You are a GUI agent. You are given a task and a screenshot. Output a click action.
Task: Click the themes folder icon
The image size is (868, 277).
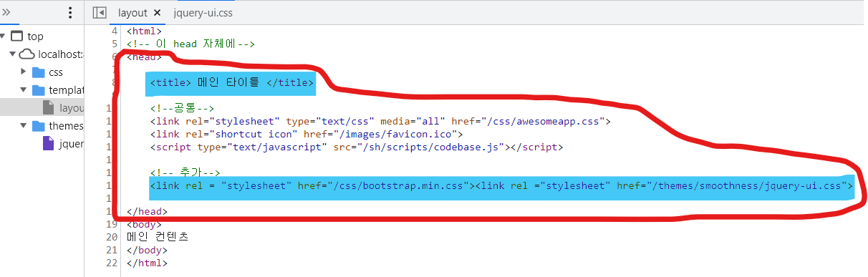point(38,126)
